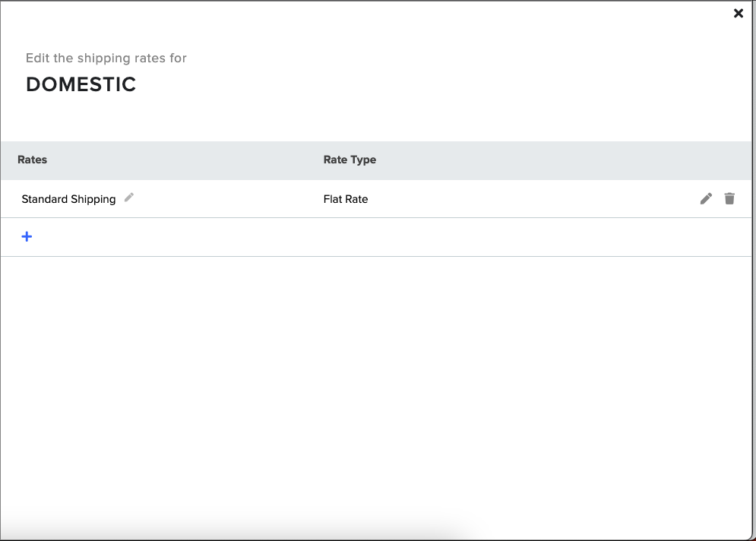Click the gray table header bar
756x541 pixels.
pos(376,160)
